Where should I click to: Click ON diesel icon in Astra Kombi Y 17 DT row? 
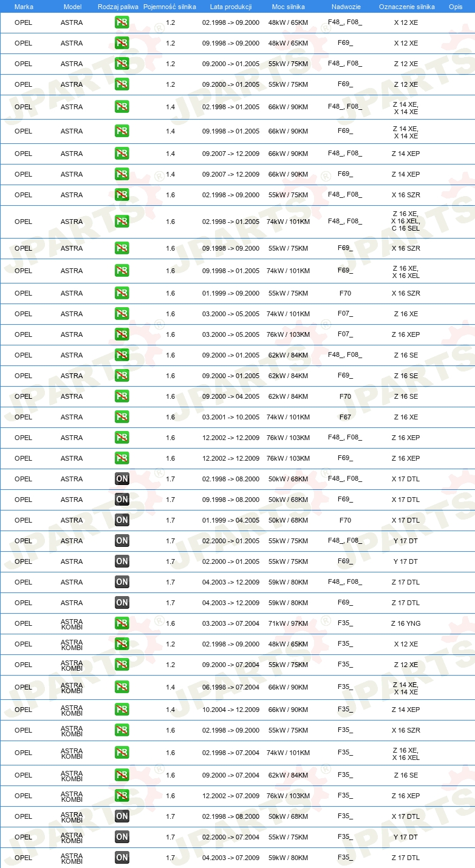tap(122, 837)
